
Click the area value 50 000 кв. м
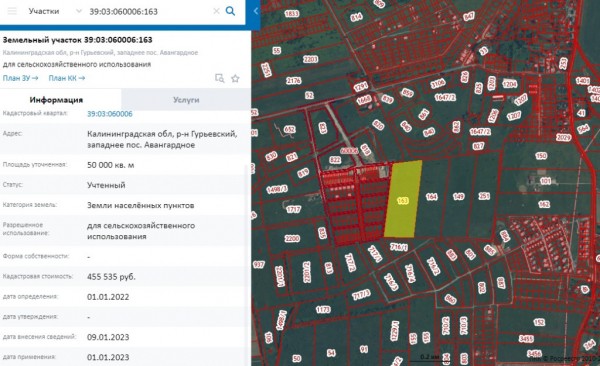111,165
